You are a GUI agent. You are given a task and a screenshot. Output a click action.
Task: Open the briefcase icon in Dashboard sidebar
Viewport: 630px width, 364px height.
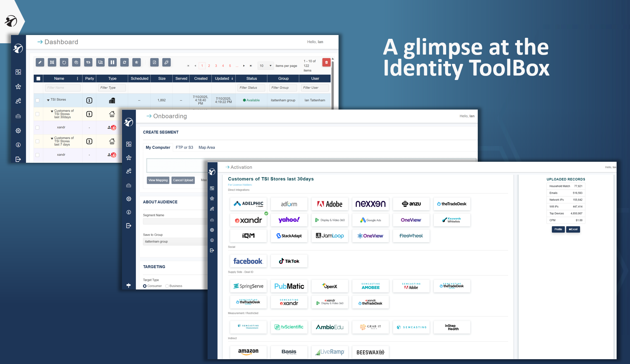[x=18, y=116]
